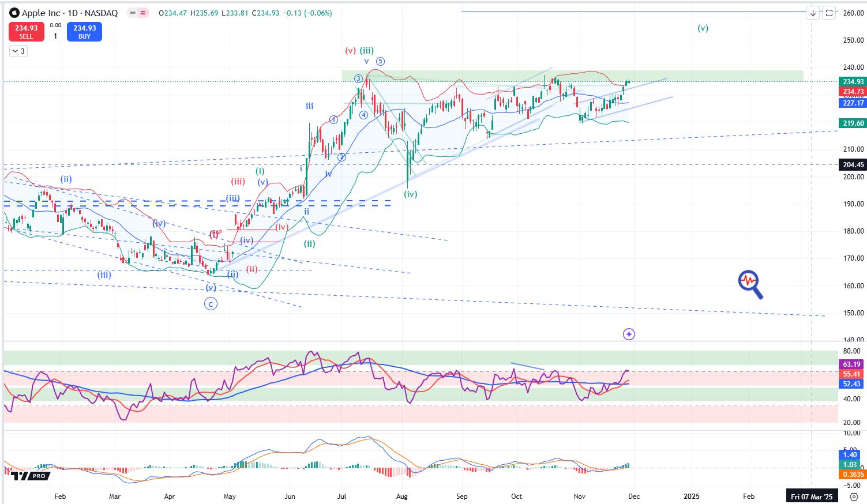Select the circled c wave label

point(211,303)
